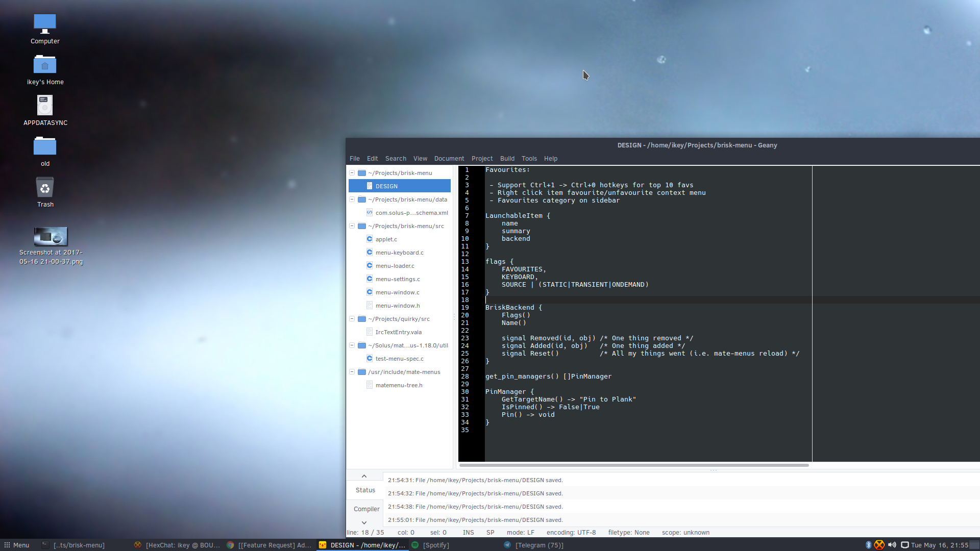
Task: Click the folder icon of ~/Projects/quirky/src
Action: tap(362, 319)
